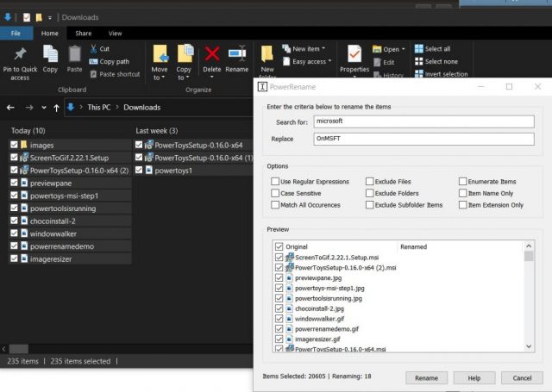Enable Item Name Only option
This screenshot has height=392, width=552.
click(x=463, y=193)
